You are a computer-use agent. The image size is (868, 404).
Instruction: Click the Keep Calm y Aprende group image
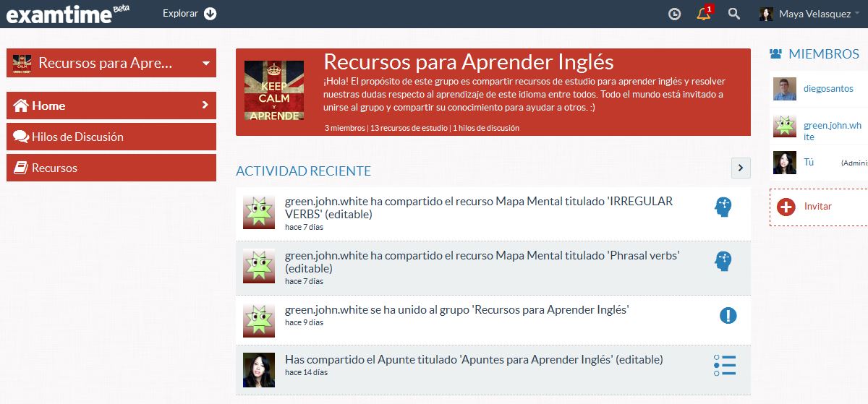click(x=274, y=90)
